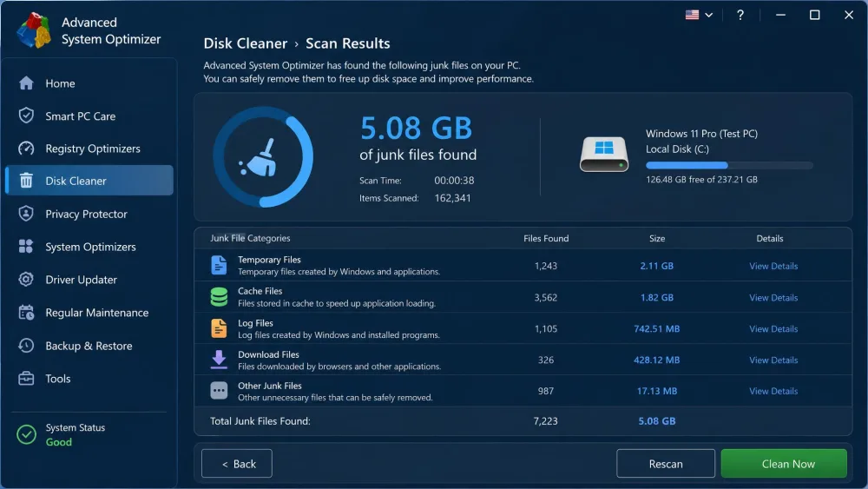
Task: View Details for Temporary Files
Action: (x=773, y=266)
